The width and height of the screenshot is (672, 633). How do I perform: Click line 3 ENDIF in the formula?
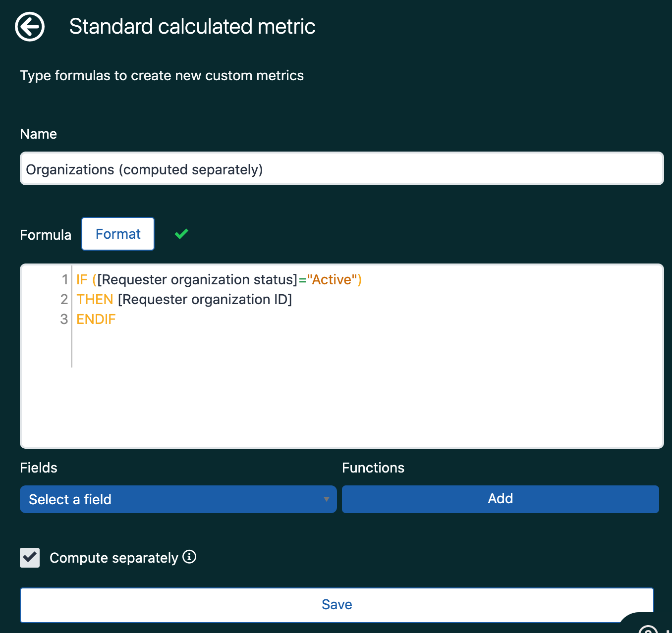[96, 319]
